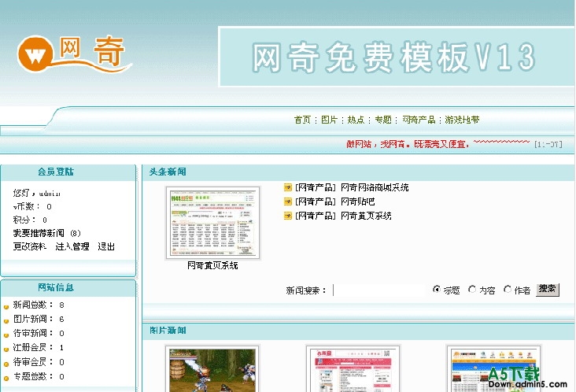The height and width of the screenshot is (392, 576).
Task: Open 网奇产品 in the navigation bar
Action: coord(419,120)
